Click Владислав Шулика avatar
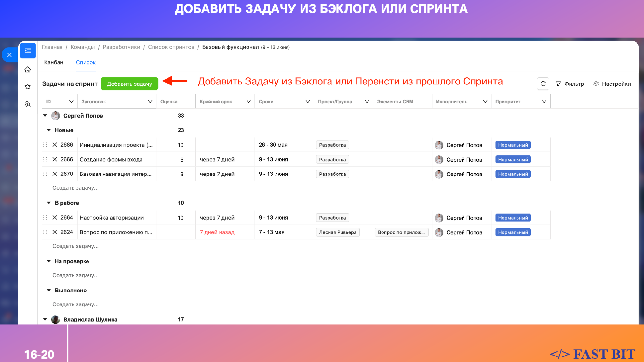 pyautogui.click(x=56, y=320)
